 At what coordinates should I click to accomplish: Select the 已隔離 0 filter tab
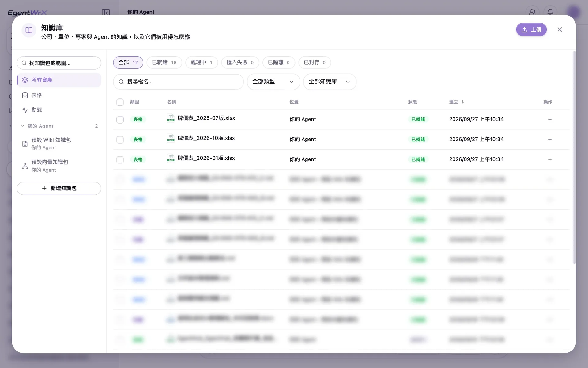[x=279, y=63]
